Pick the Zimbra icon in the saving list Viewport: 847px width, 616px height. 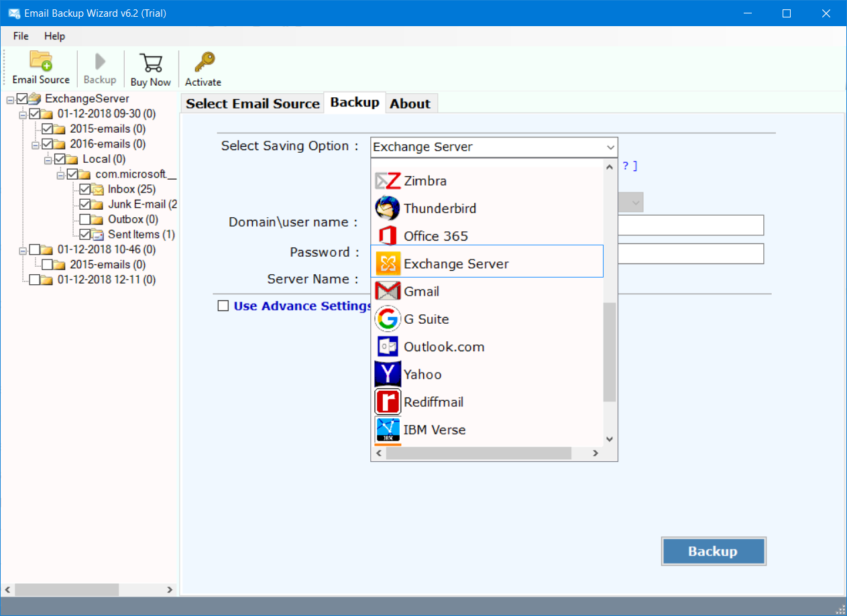[388, 181]
